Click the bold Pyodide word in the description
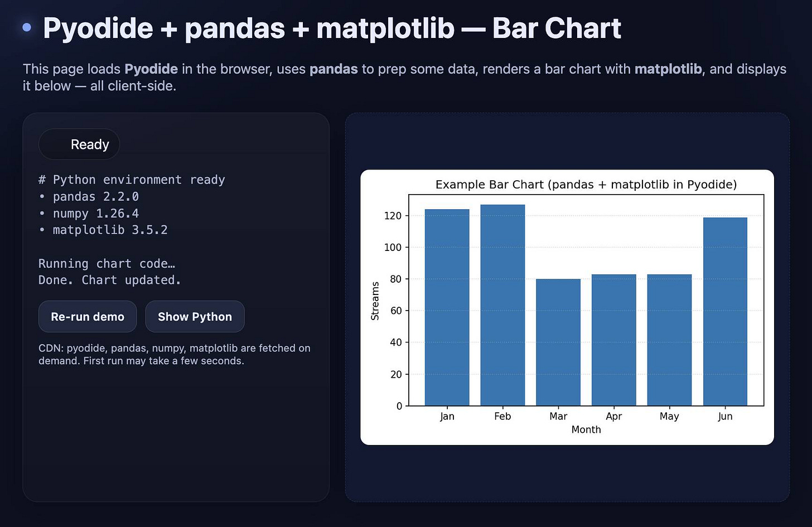This screenshot has height=527, width=812. [151, 69]
